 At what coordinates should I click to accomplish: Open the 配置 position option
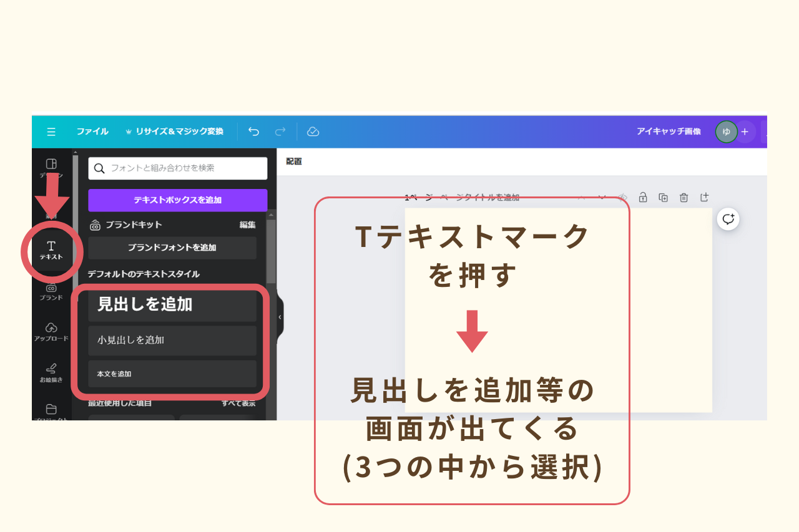click(x=294, y=162)
